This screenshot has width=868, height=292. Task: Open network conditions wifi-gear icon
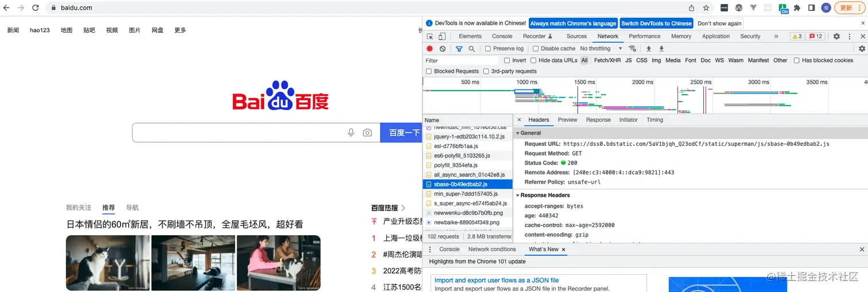[633, 49]
